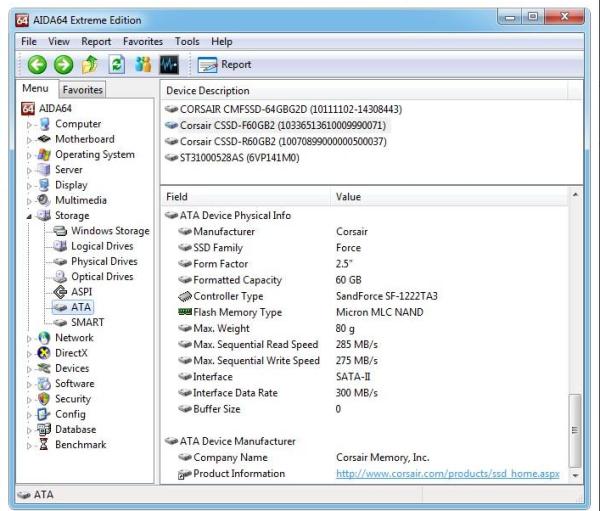This screenshot has height=511, width=600.
Task: Select the Display monitor icon
Action: (44, 185)
